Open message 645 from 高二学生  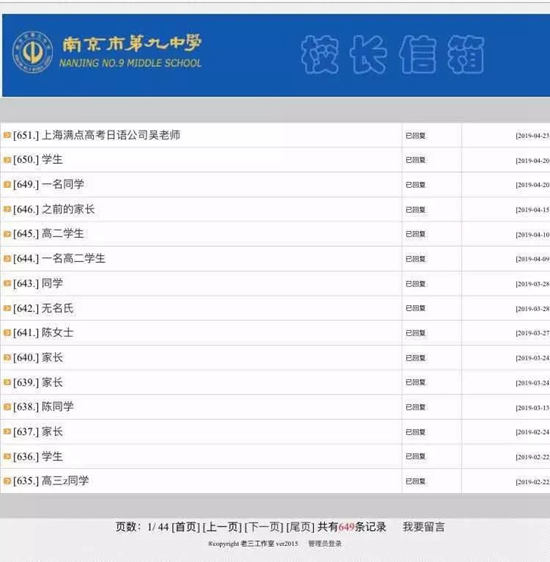pos(48,234)
